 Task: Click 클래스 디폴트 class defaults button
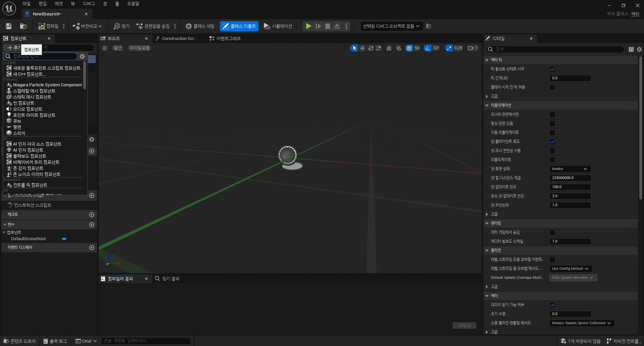(239, 26)
